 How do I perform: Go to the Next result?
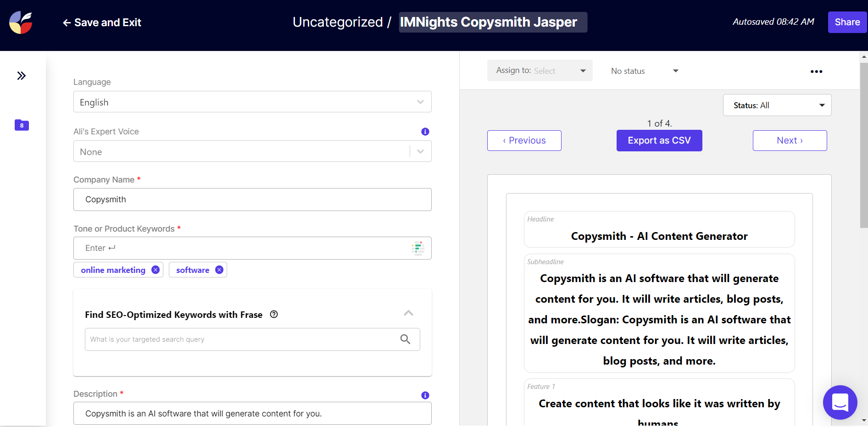pos(790,140)
